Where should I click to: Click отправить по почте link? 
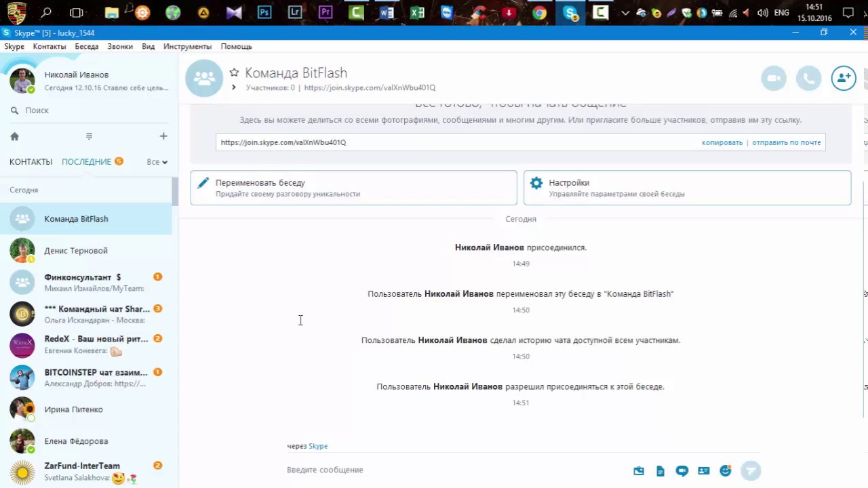787,142
